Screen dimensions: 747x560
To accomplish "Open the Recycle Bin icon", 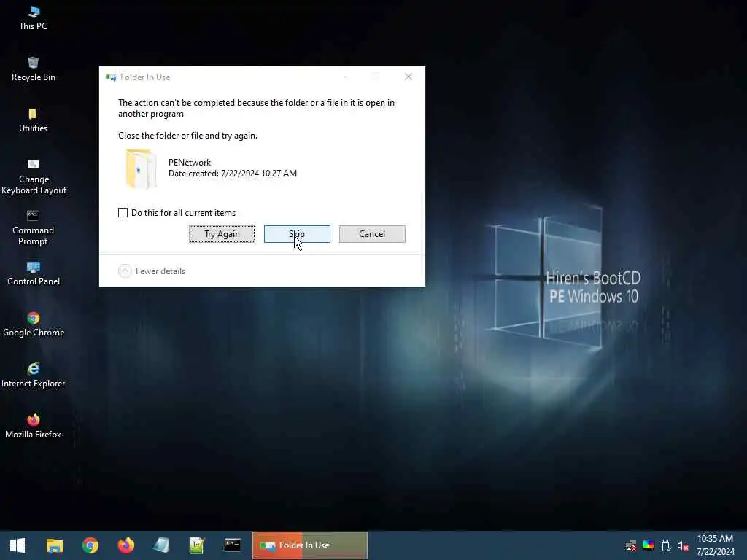I will coord(33,69).
